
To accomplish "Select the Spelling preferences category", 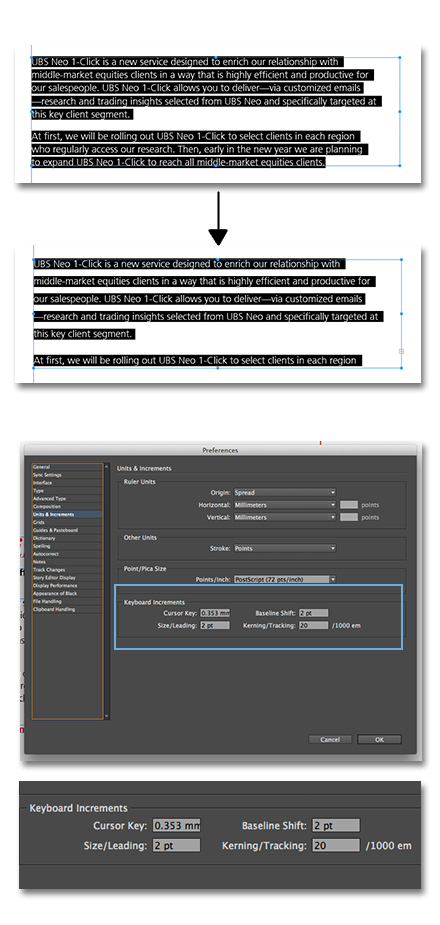I will (x=67, y=546).
